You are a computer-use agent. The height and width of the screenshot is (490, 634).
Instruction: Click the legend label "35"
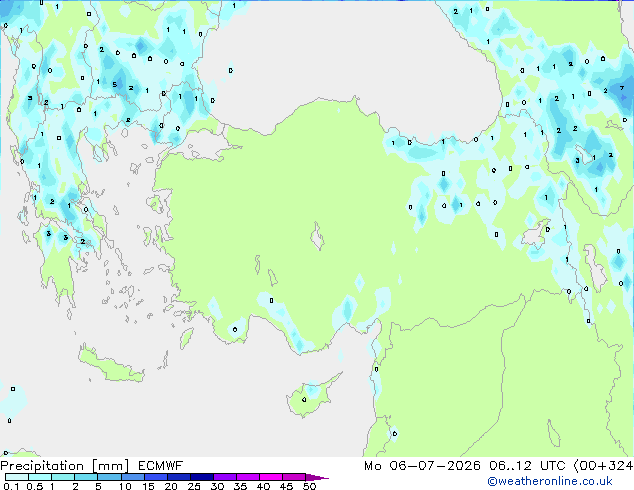tap(240, 486)
